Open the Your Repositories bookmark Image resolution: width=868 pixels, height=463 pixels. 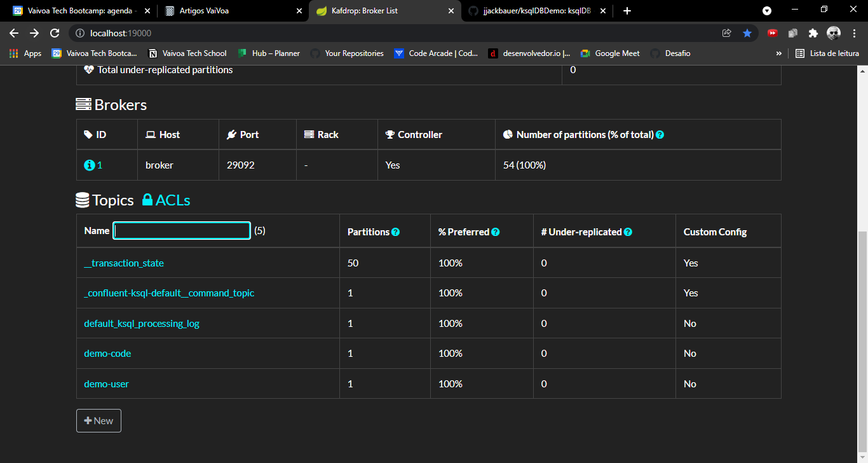point(347,53)
